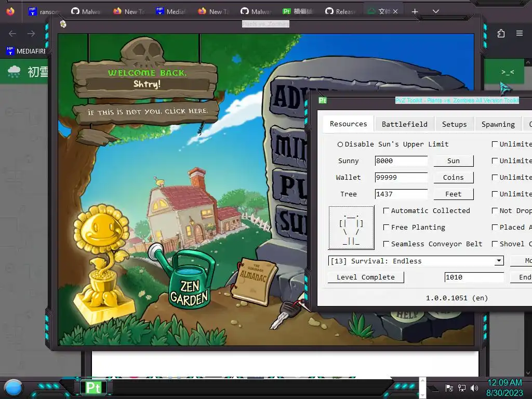Open the Survival: Endless mode dropdown
532x399 pixels.
[416, 261]
